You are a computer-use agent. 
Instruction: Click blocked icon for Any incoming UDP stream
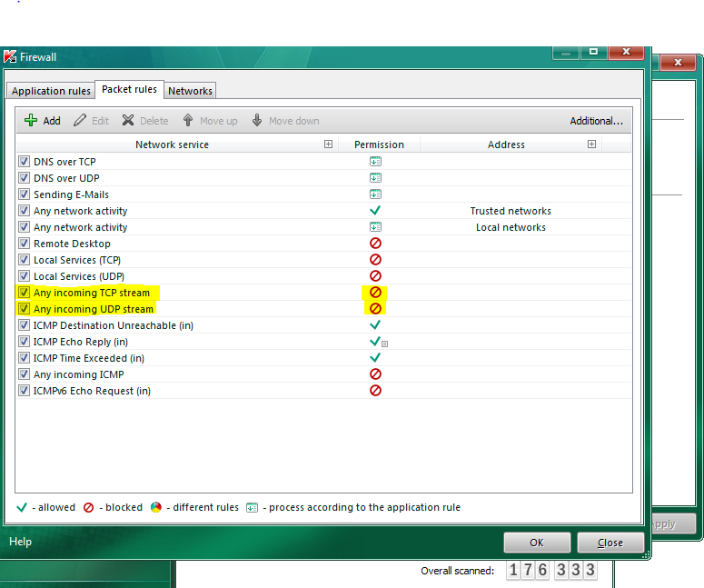coord(375,309)
